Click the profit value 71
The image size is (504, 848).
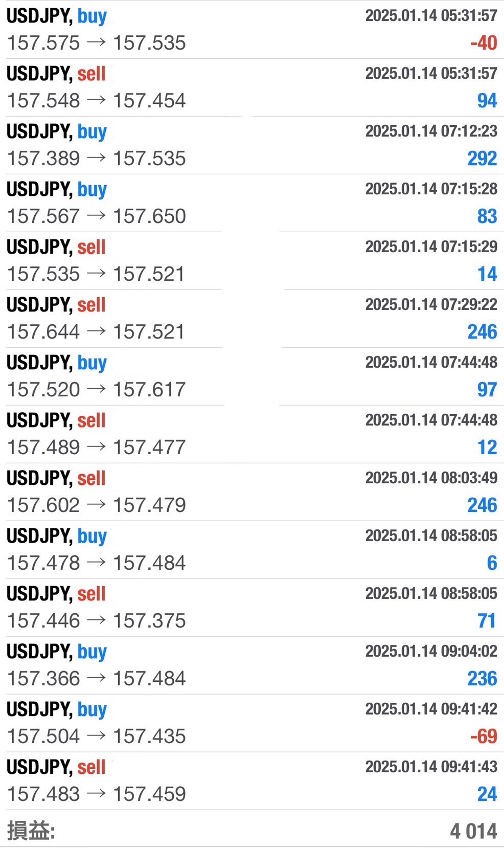coord(487,621)
